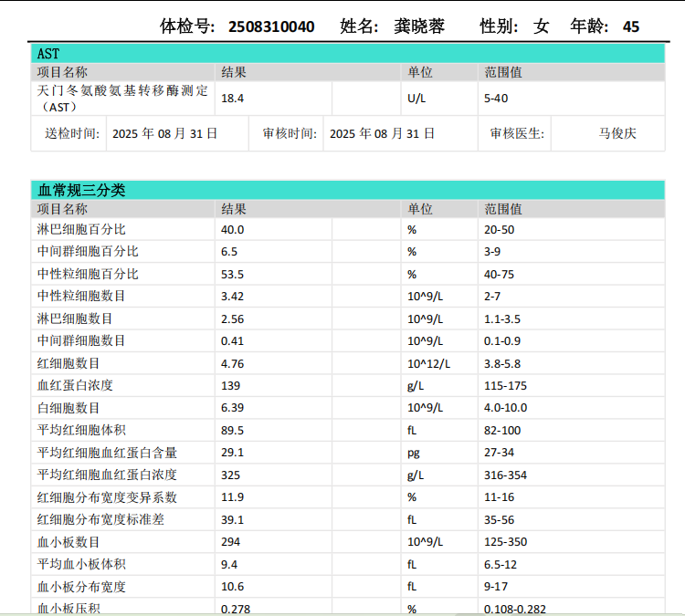The image size is (685, 616).
Task: Click the 白细胞数目 result 6.39
Action: [x=233, y=408]
